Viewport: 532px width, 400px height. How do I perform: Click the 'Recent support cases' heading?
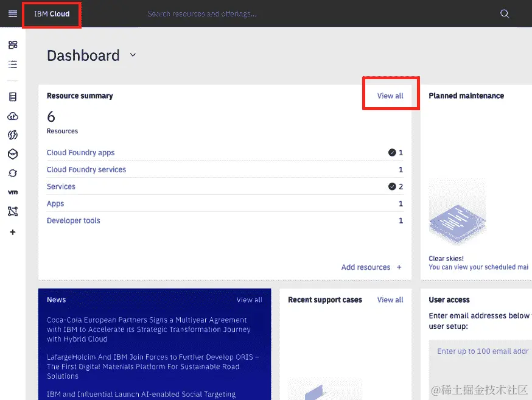tap(325, 300)
